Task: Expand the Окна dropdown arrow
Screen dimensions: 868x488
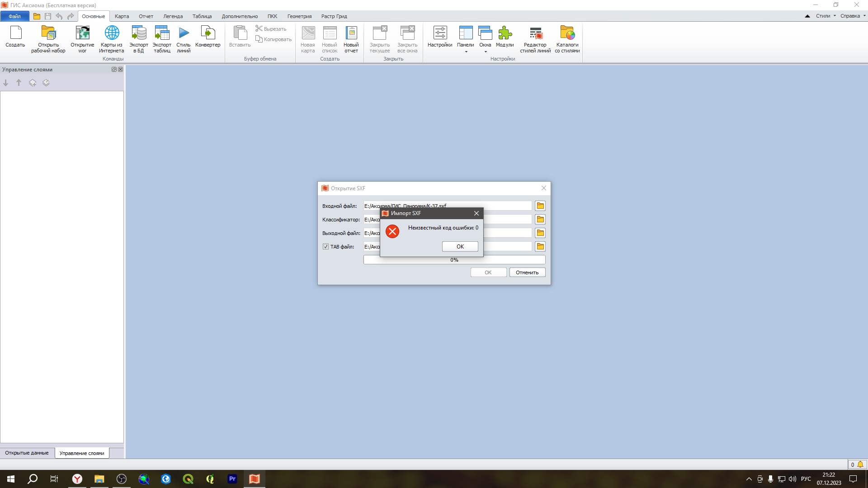Action: click(486, 52)
